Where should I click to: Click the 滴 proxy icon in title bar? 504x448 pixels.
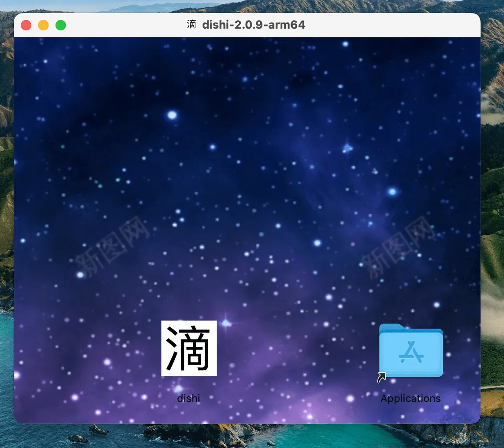tap(192, 25)
